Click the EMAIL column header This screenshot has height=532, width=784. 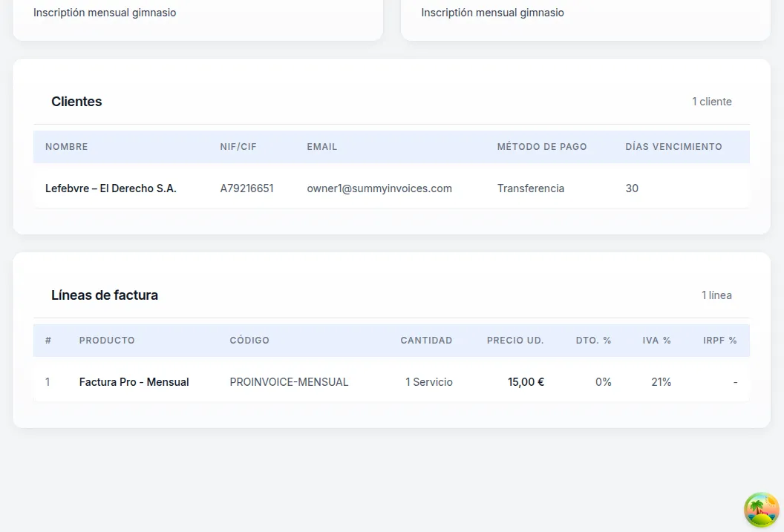click(322, 147)
